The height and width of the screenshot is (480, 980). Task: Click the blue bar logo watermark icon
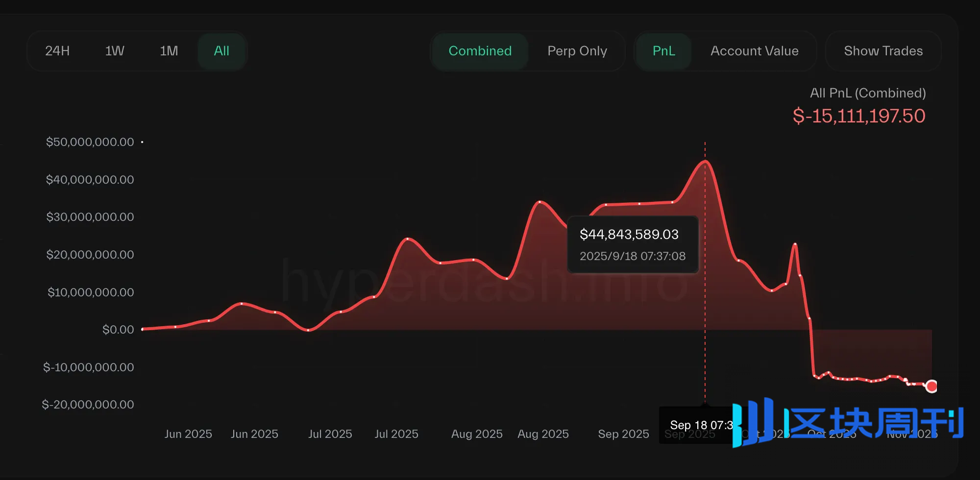click(753, 422)
